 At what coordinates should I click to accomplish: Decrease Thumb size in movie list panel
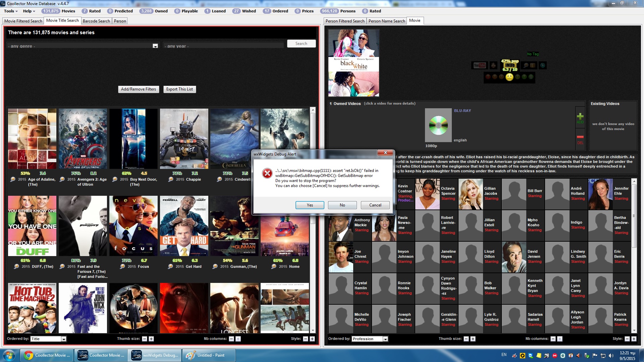pos(145,339)
